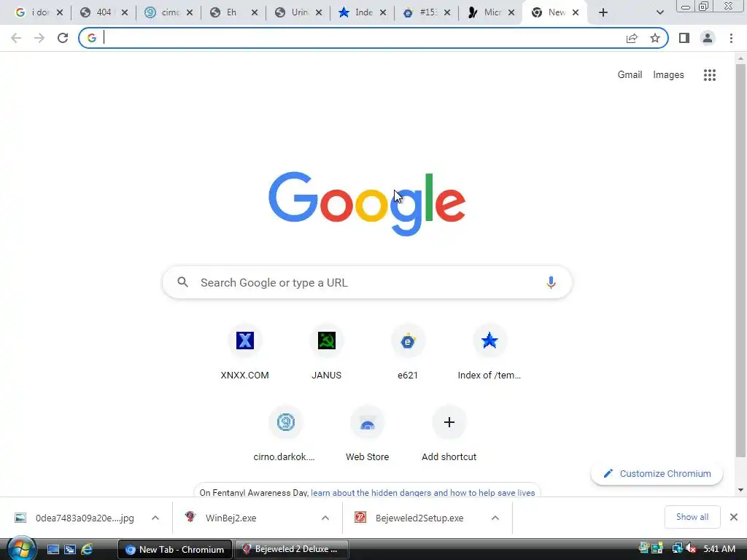Click the Windows Start orb
The image size is (747, 560).
(x=20, y=548)
